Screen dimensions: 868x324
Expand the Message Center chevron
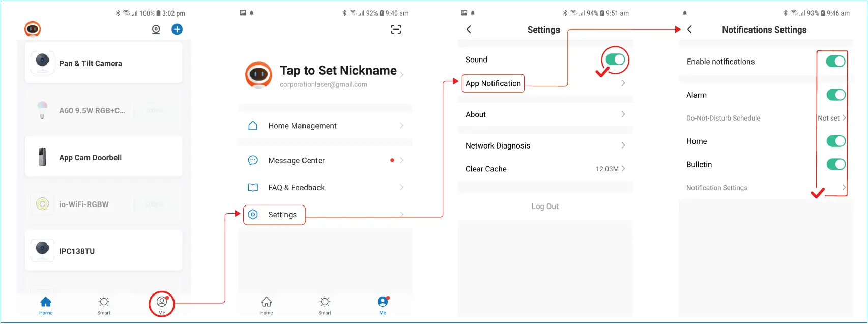point(402,160)
